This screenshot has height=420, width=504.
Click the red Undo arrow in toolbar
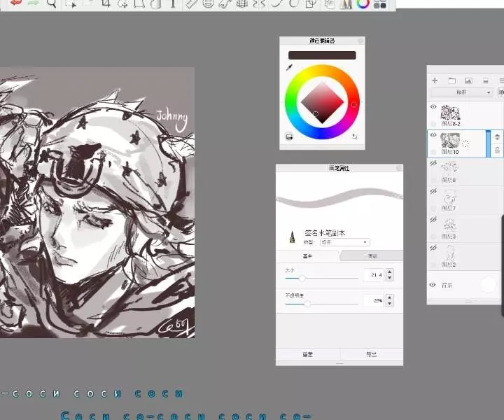click(15, 3)
